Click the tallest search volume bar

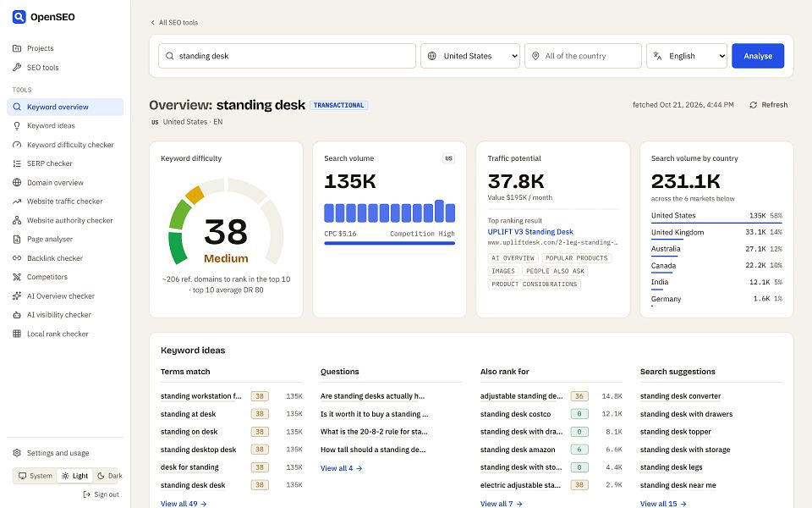(x=439, y=211)
